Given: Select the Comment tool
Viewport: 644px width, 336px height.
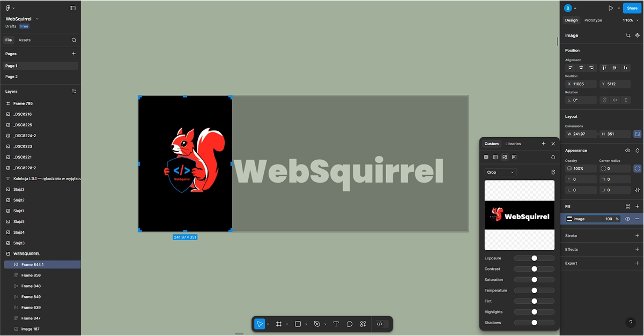Looking at the screenshot, I should coord(350,324).
